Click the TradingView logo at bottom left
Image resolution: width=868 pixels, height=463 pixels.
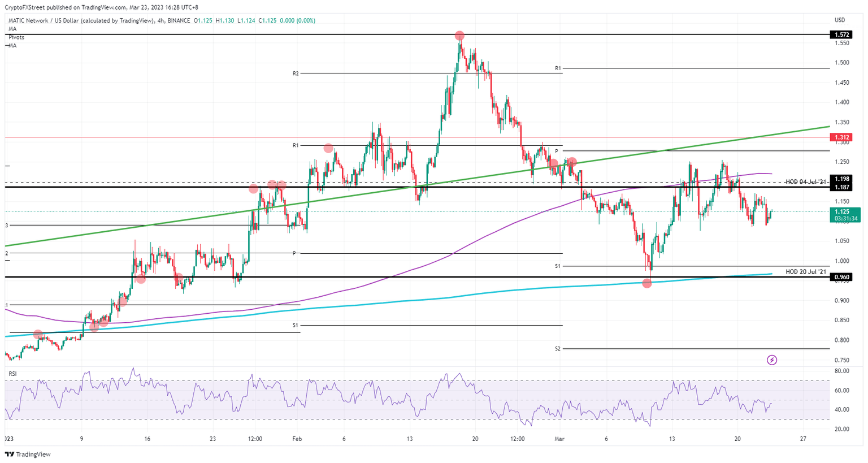pos(27,454)
